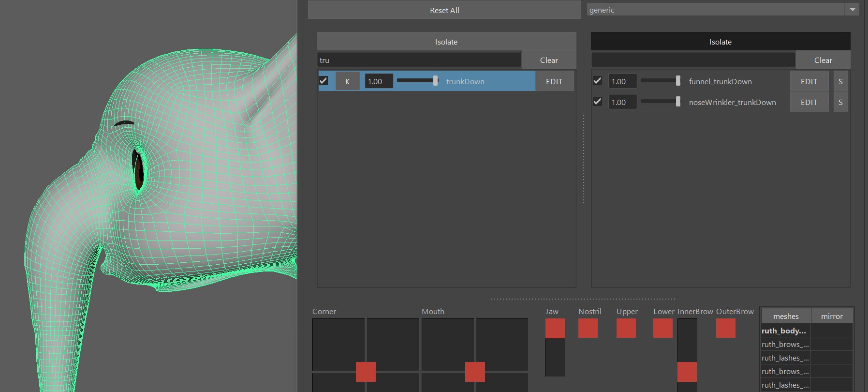Click the S button for funnel_trunkDown

pos(840,81)
